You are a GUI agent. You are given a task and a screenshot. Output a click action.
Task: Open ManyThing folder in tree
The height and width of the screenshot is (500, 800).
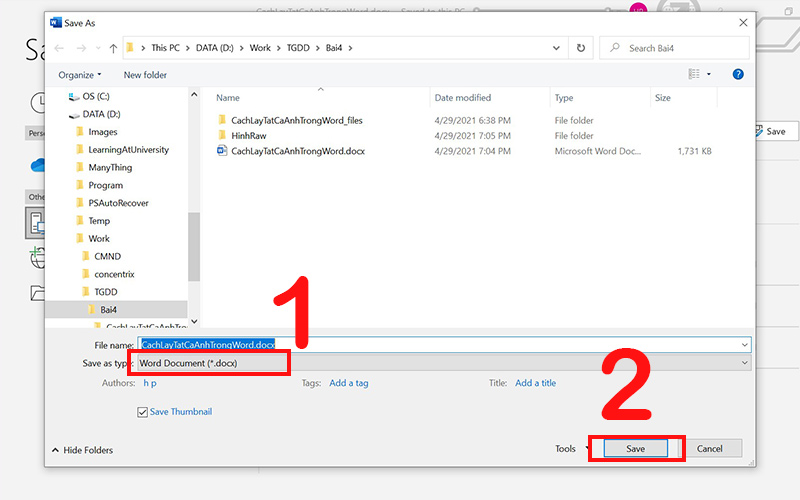(x=104, y=168)
